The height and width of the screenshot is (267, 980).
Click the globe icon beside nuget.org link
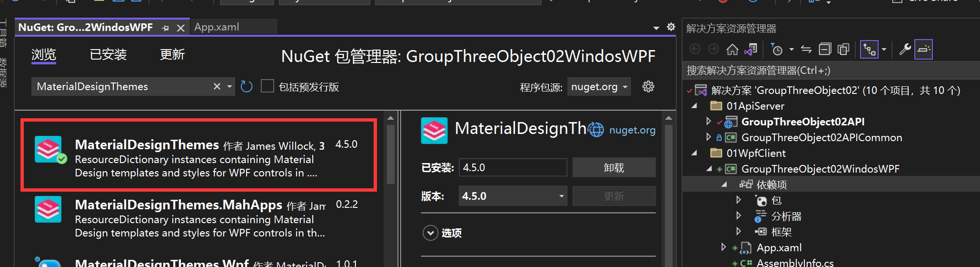click(x=596, y=130)
